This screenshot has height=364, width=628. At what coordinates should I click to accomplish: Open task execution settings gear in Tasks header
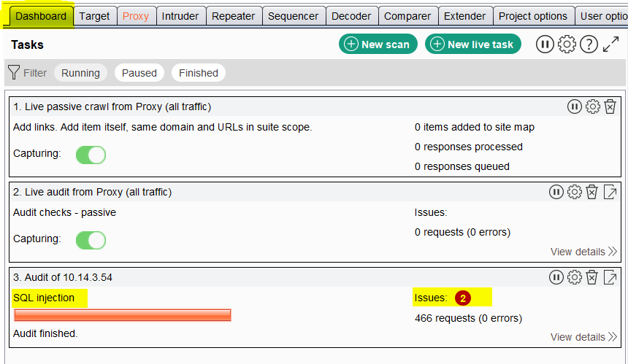(567, 44)
